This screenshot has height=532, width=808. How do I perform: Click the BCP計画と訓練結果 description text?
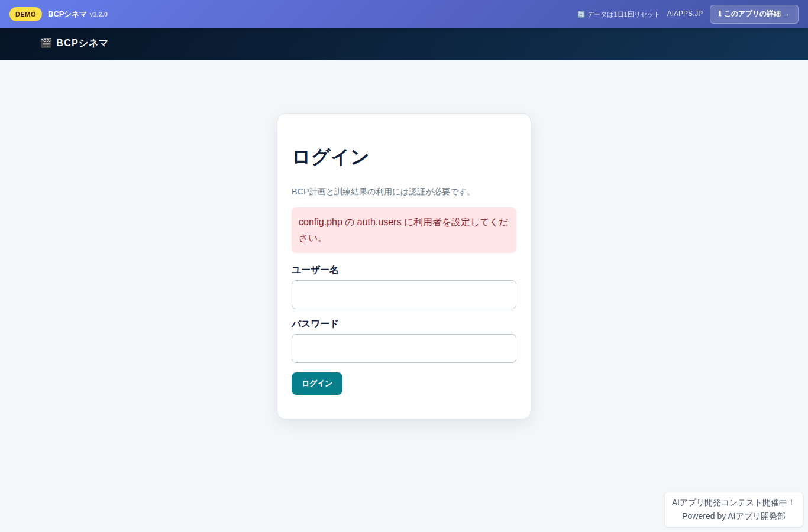[382, 192]
